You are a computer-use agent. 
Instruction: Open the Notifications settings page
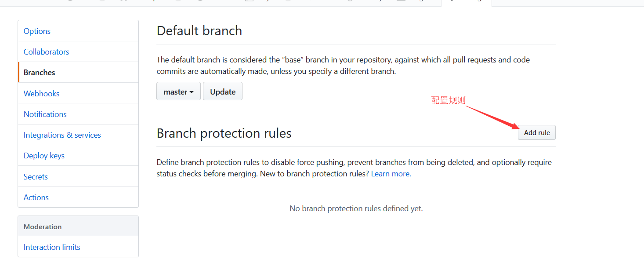click(45, 114)
